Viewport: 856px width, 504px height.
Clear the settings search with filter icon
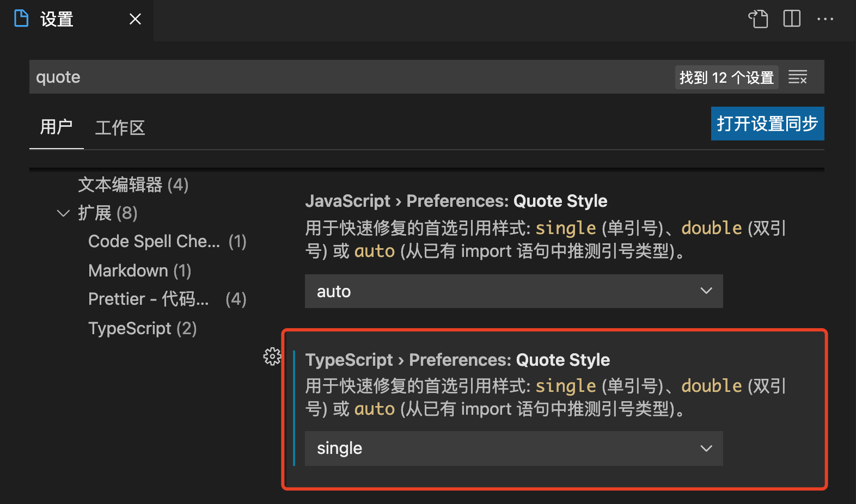[798, 77]
